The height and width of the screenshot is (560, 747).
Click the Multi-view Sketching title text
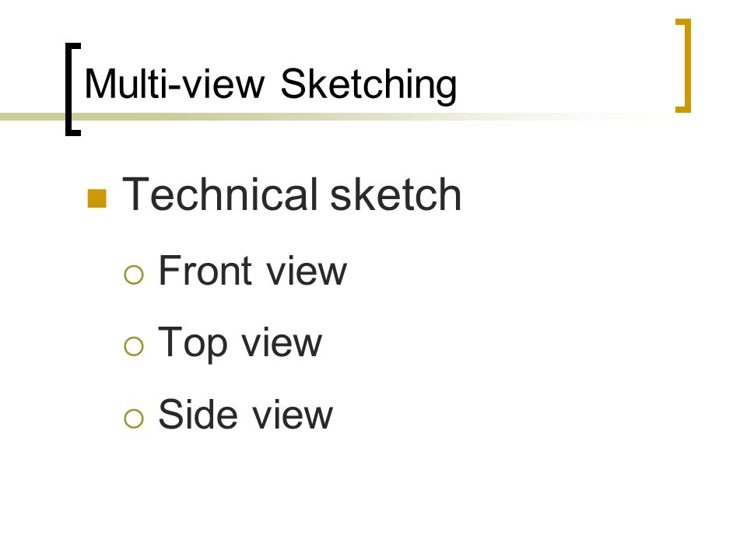click(x=270, y=84)
